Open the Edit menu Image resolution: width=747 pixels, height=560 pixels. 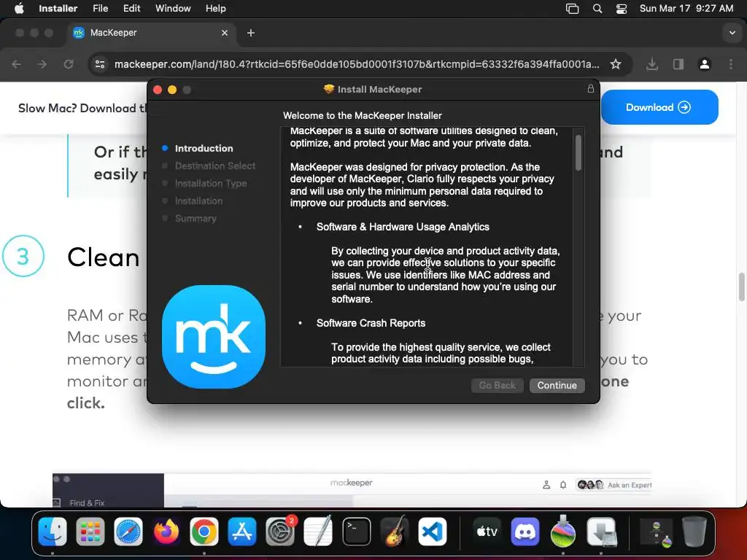pos(131,9)
